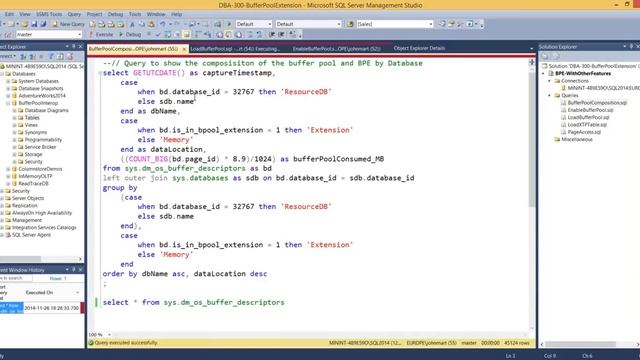The height and width of the screenshot is (360, 640).
Task: Open the Edit menu
Action: [x=9, y=14]
